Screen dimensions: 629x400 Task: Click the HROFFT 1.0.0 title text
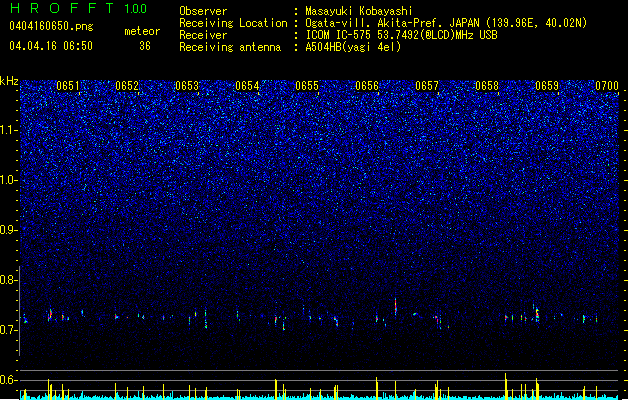point(79,8)
